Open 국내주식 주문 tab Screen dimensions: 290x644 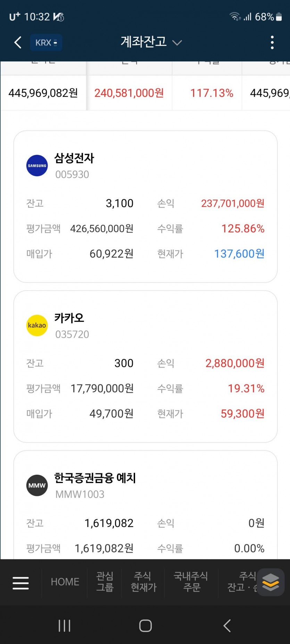(191, 582)
